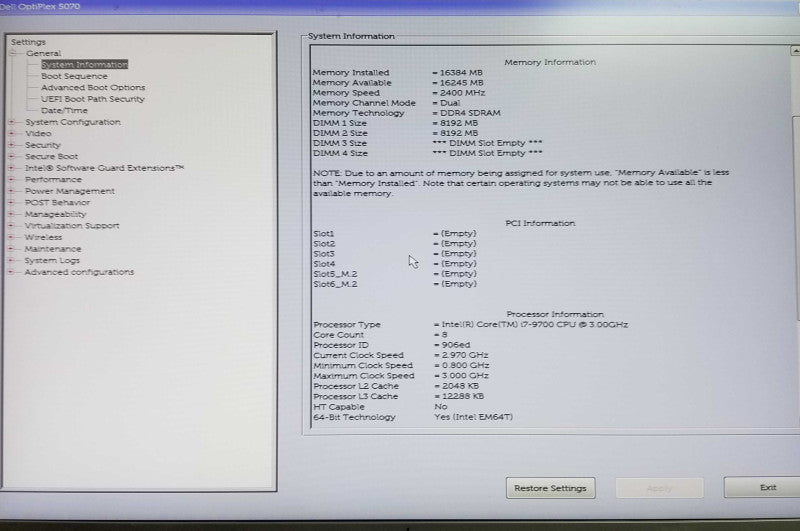This screenshot has width=800, height=531.
Task: Click the HT Capable row
Action: click(381, 407)
